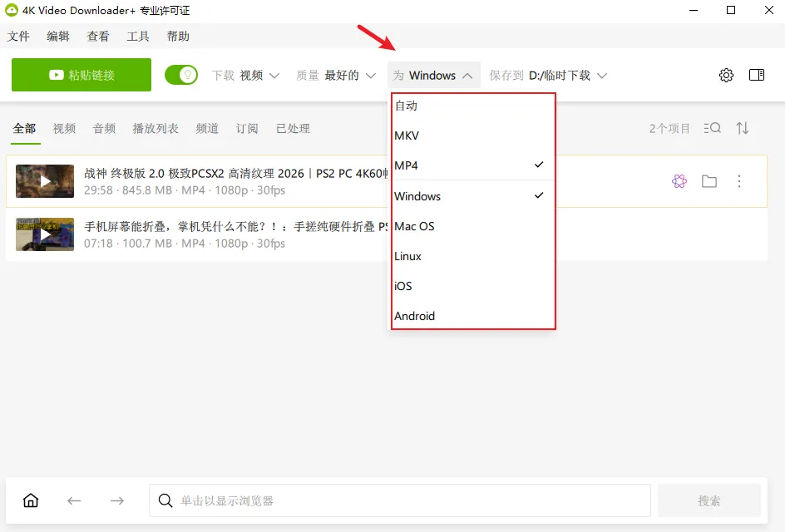Screen dimensions: 785x532
Task: Switch to the 播放列表 tab
Action: coord(156,129)
